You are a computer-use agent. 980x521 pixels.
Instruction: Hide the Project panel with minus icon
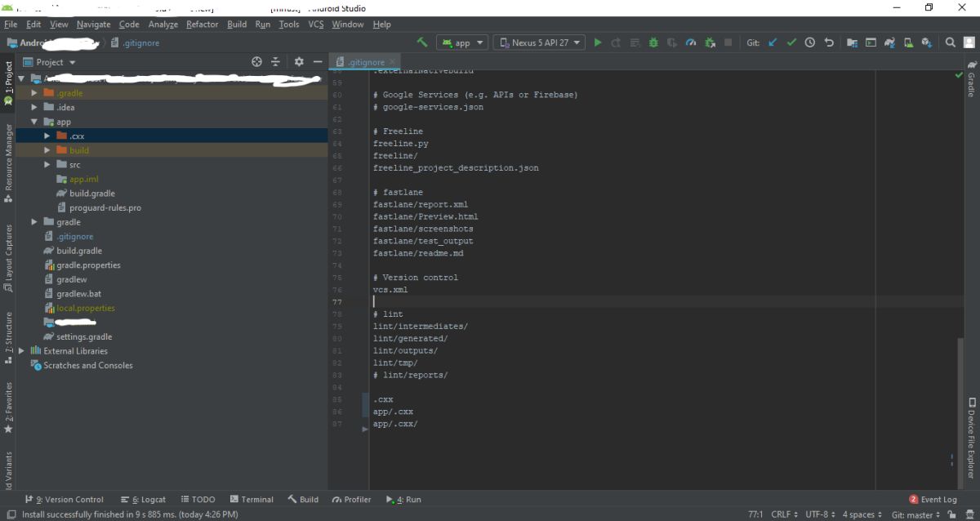318,62
